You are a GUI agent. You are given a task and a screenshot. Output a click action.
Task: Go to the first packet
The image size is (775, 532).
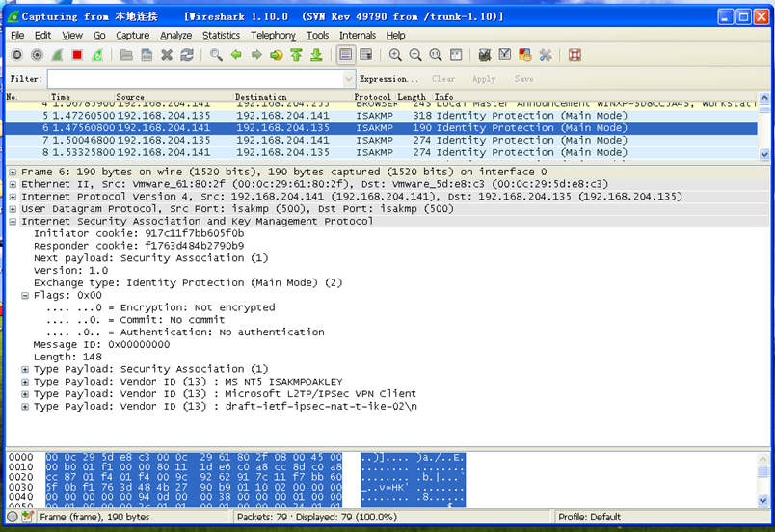(296, 55)
